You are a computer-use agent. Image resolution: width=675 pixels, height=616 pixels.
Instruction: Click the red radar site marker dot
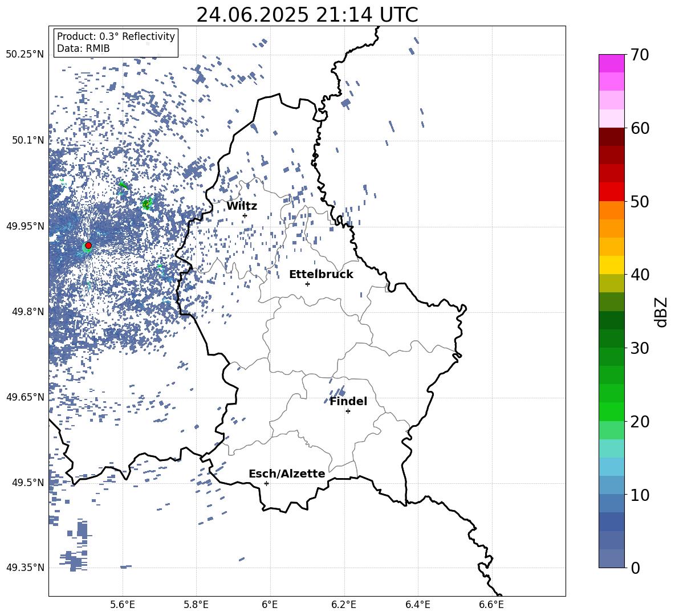(88, 246)
